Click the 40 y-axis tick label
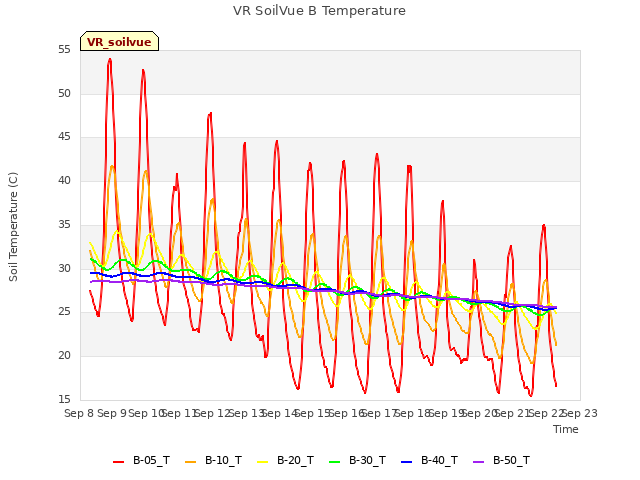The width and height of the screenshot is (640, 480). coord(64,181)
